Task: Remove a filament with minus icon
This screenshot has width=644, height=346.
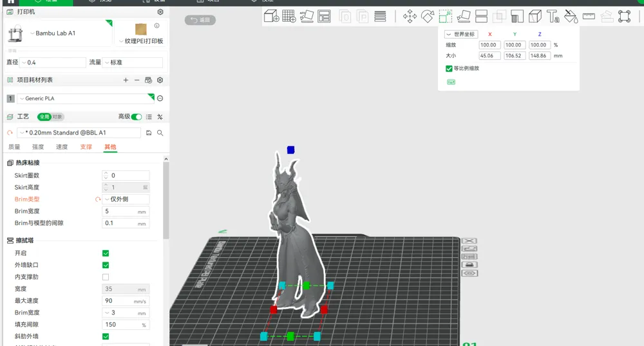Action: coord(137,80)
